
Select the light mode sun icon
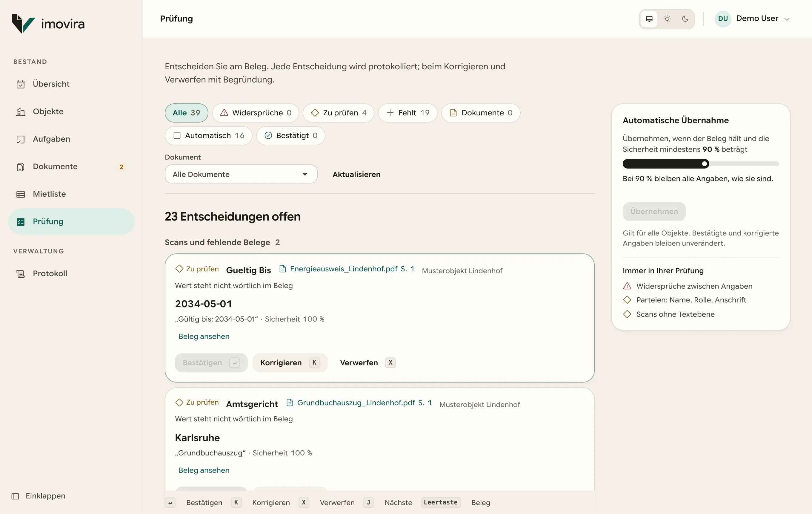(x=667, y=19)
